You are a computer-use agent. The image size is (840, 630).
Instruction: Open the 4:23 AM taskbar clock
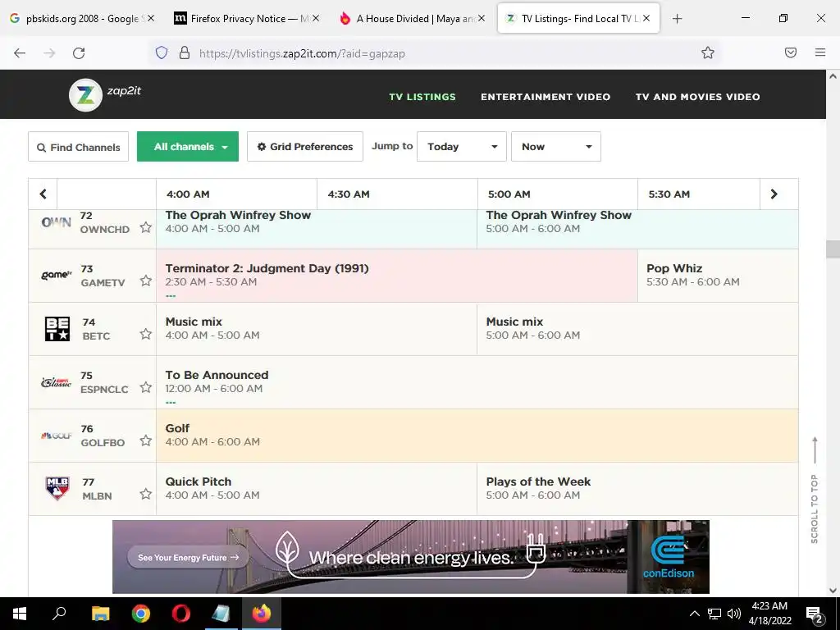[x=769, y=614]
